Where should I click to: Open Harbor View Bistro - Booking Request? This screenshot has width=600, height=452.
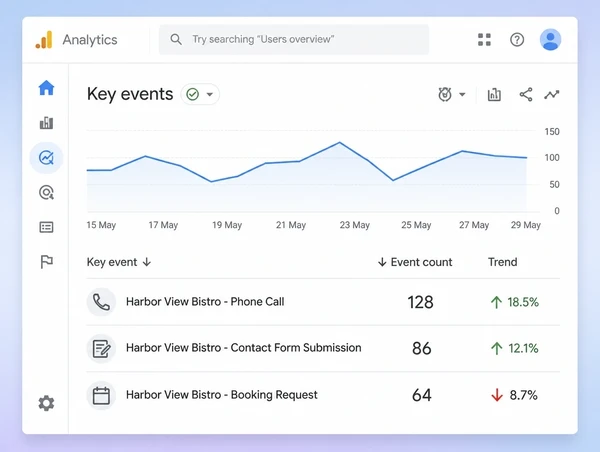pos(222,395)
